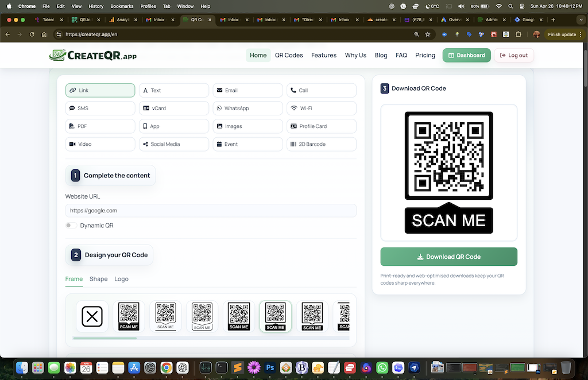This screenshot has width=588, height=380.
Task: Choose the Event QR type
Action: pos(248,144)
